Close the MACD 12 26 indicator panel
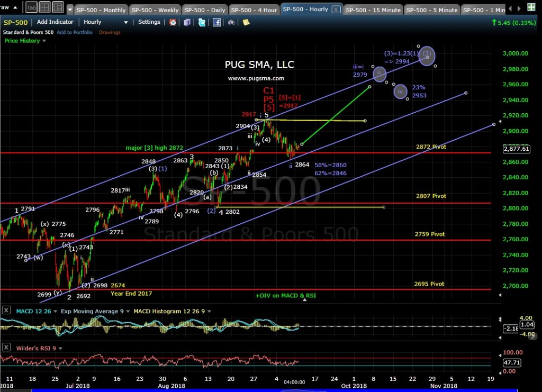Viewport: 542px width, 392px height. [x=6, y=310]
